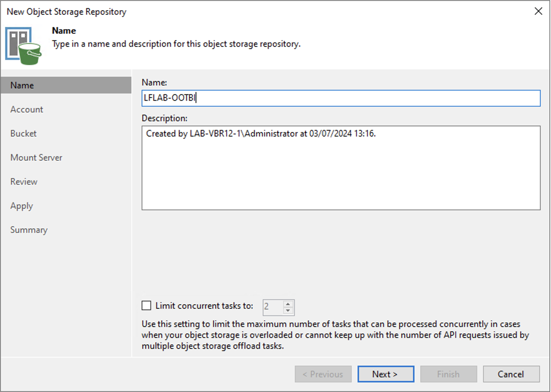
Task: Close the wizard with the X button
Action: [538, 11]
